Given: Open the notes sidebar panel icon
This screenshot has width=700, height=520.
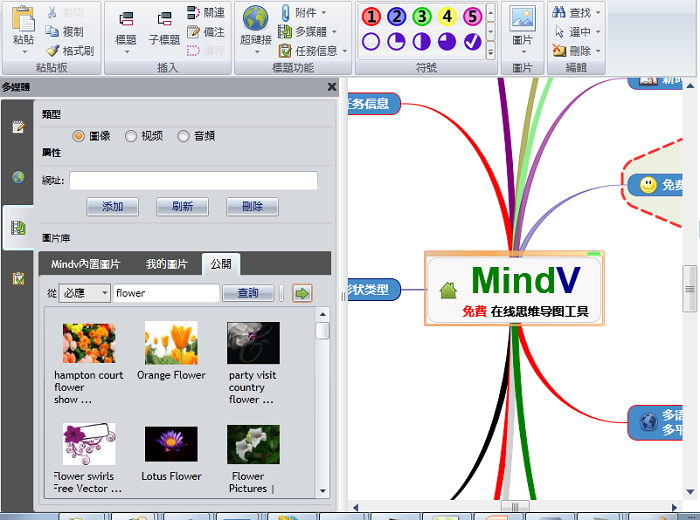Looking at the screenshot, I should click(18, 127).
